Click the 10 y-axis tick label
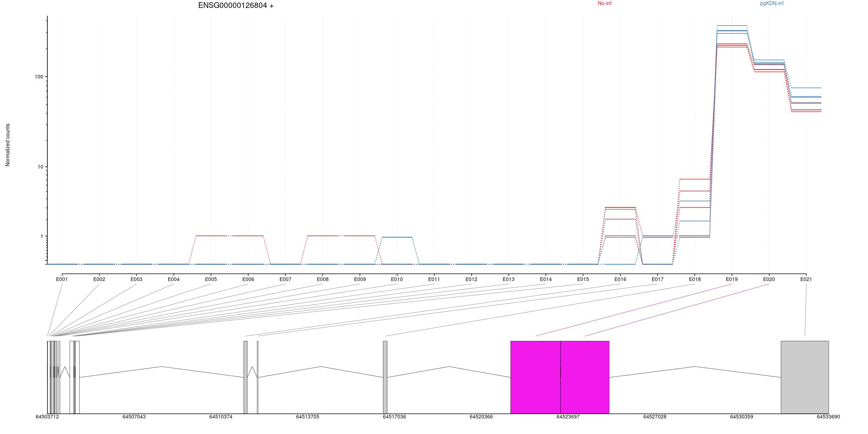 [x=40, y=167]
